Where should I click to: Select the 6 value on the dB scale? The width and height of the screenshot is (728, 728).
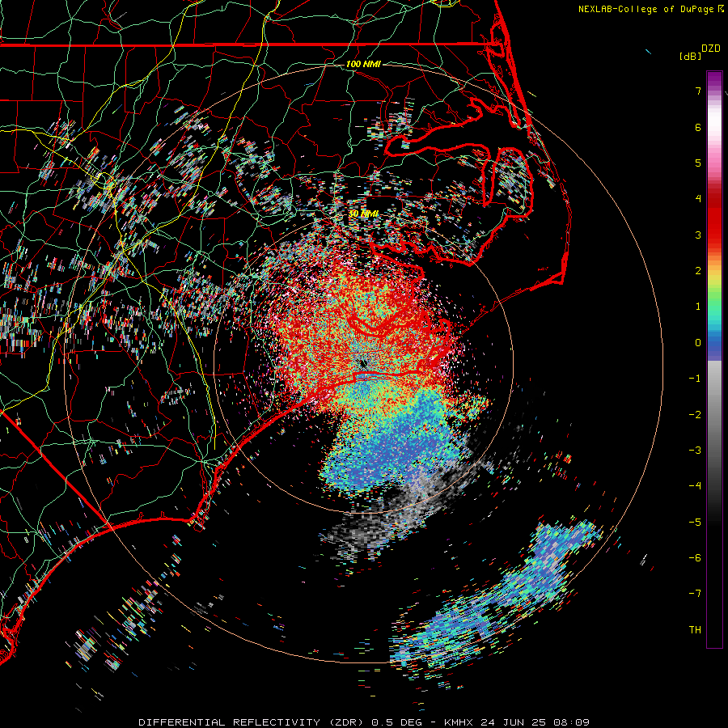coord(698,127)
